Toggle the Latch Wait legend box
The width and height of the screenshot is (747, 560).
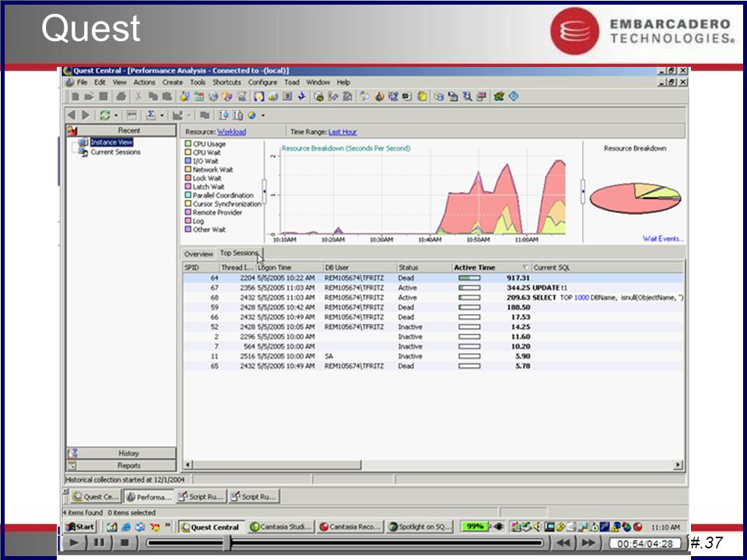[188, 187]
